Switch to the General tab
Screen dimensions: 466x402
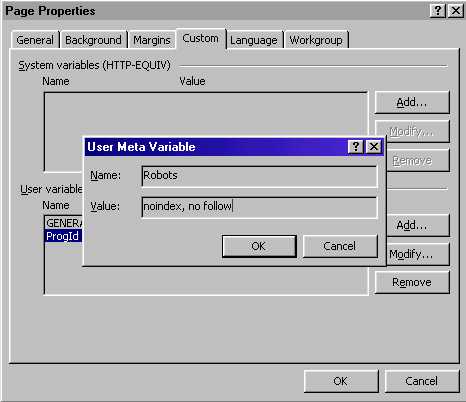[x=35, y=40]
